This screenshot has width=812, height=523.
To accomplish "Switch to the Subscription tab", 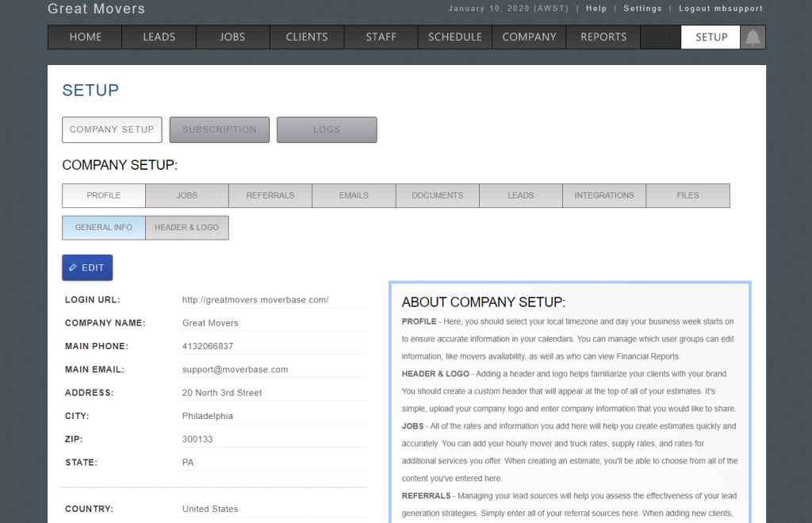I will 220,129.
